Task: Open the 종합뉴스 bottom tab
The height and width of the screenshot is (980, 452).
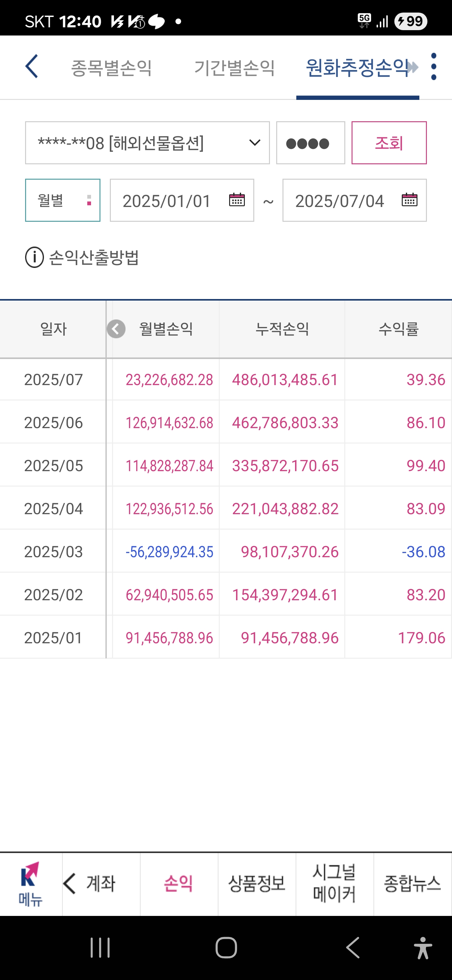Action: [412, 883]
